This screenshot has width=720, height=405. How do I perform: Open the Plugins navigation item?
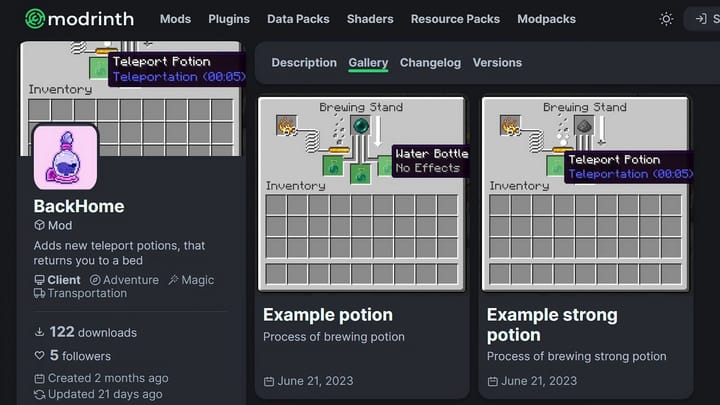click(229, 19)
